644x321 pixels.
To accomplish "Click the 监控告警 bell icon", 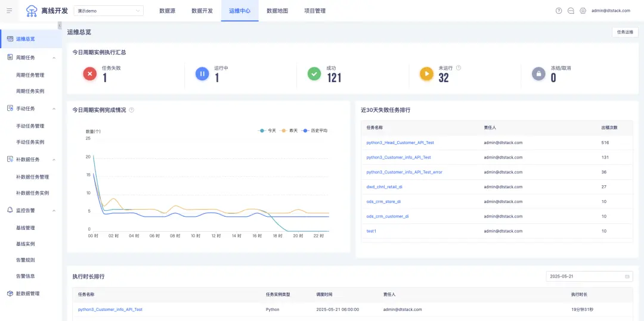I will pyautogui.click(x=10, y=210).
